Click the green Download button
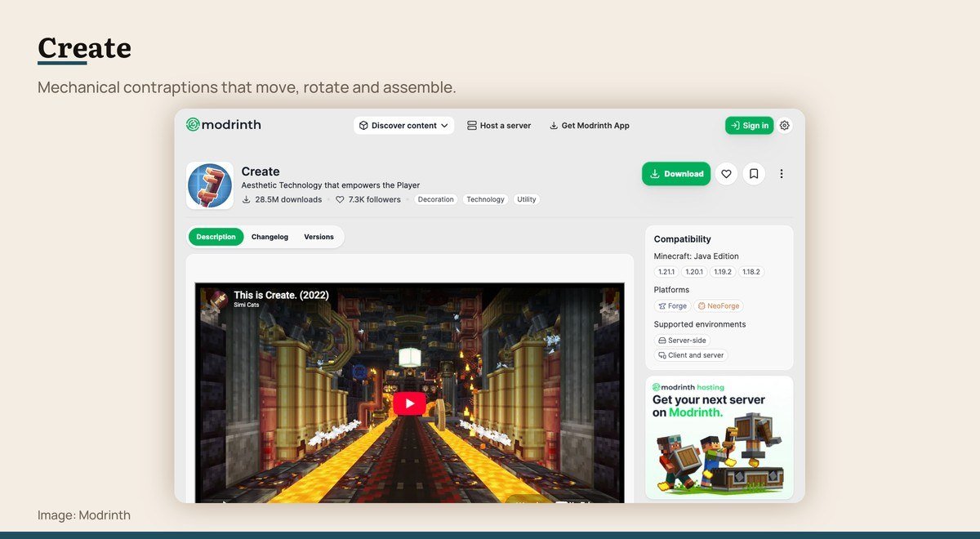This screenshot has height=539, width=980. tap(676, 174)
